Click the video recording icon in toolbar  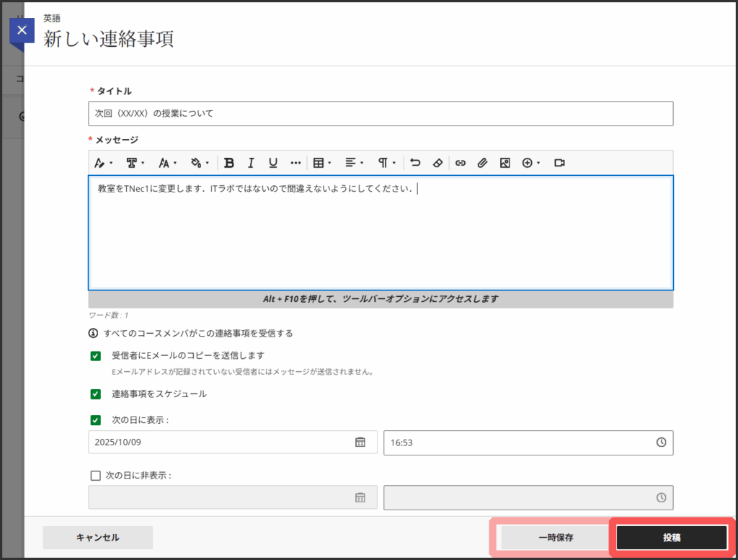[x=559, y=163]
